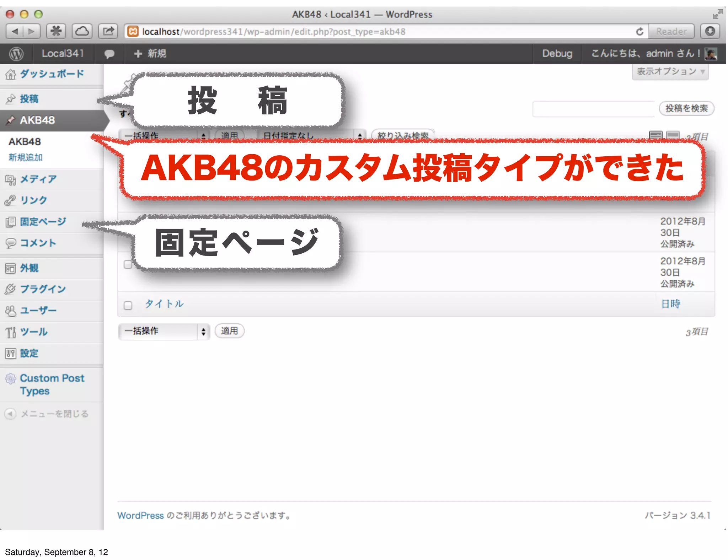Open the bottom 一括操作 dropdown
The image size is (728, 560).
(x=164, y=331)
